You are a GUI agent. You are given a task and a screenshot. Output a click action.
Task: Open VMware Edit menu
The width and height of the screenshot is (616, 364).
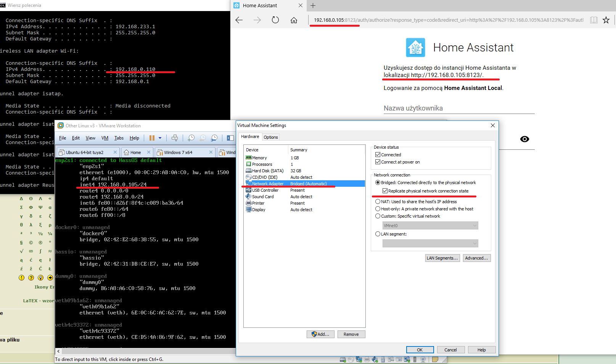click(76, 138)
